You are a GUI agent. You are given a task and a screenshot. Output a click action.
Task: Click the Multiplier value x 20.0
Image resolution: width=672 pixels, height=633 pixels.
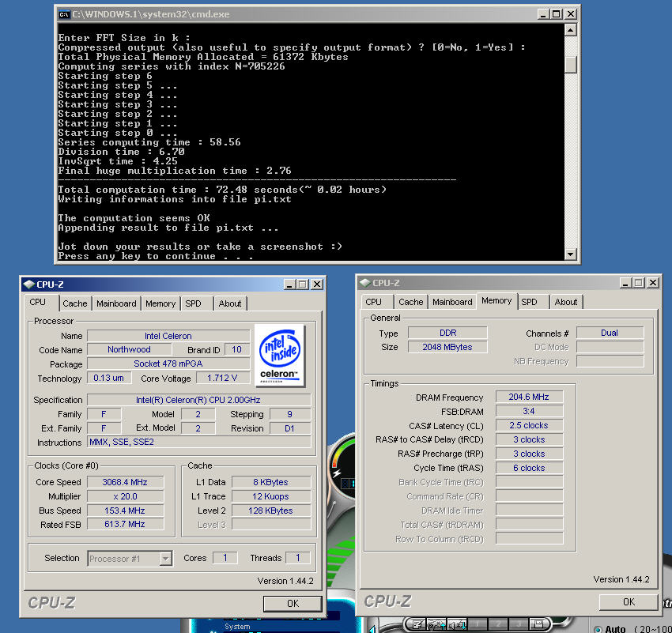pos(125,496)
